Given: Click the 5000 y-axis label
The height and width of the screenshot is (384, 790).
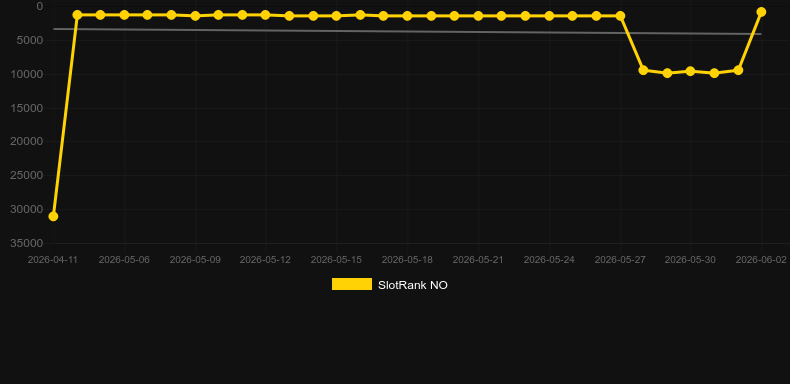Looking at the screenshot, I should (30, 40).
